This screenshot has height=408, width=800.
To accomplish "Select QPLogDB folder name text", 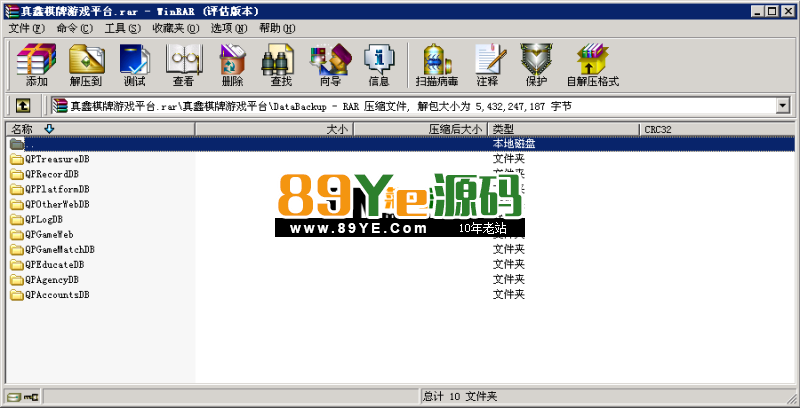I will click(x=44, y=219).
